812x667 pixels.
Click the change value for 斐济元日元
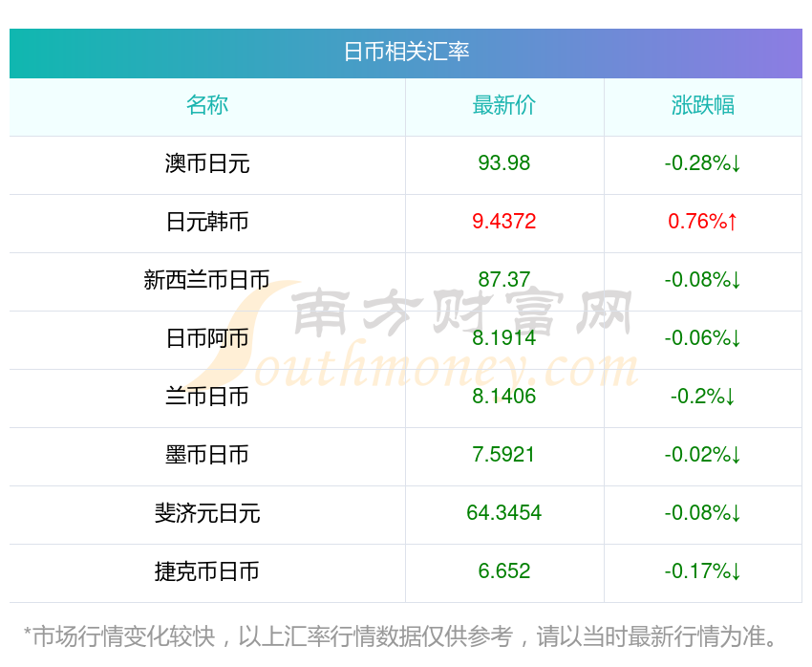point(703,513)
